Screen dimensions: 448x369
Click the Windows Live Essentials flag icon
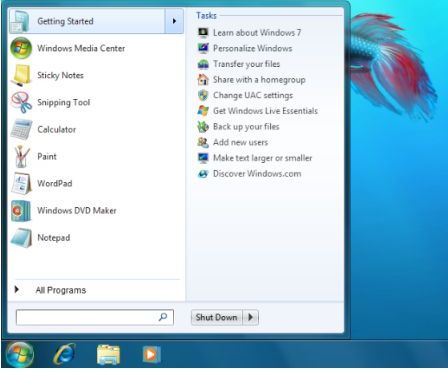click(203, 111)
